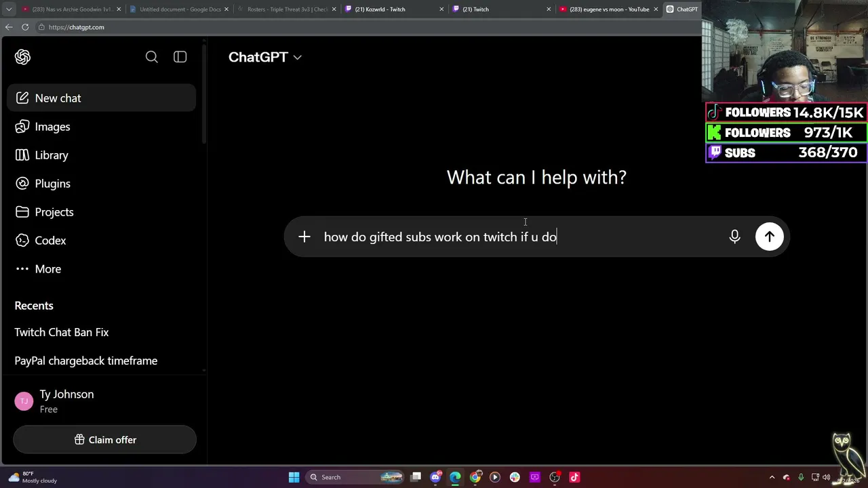Open the Windows Start menu
The height and width of the screenshot is (488, 868).
294,477
